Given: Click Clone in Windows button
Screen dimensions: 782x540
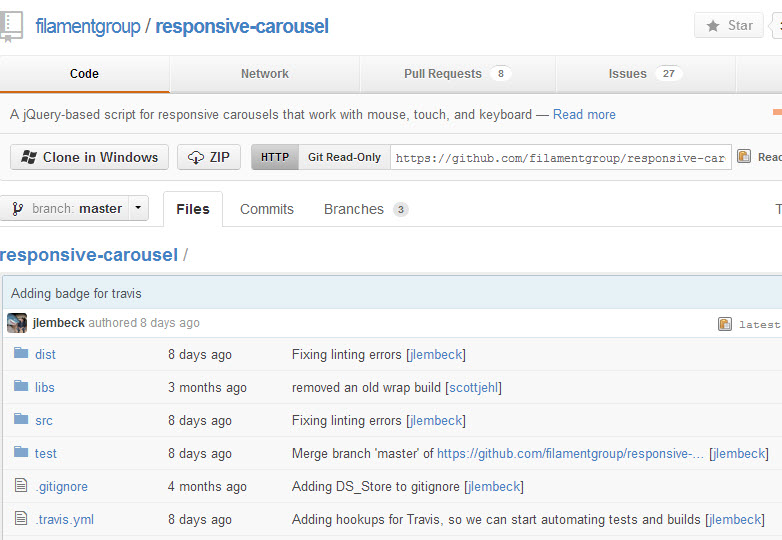Looking at the screenshot, I should (x=89, y=157).
